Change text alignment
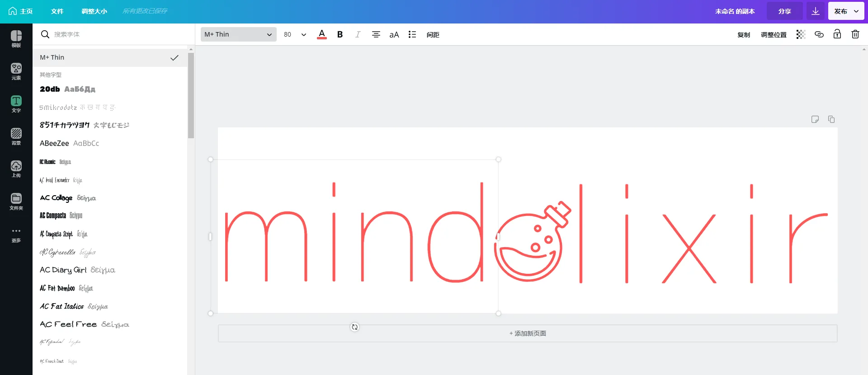The width and height of the screenshot is (868, 375). point(376,34)
